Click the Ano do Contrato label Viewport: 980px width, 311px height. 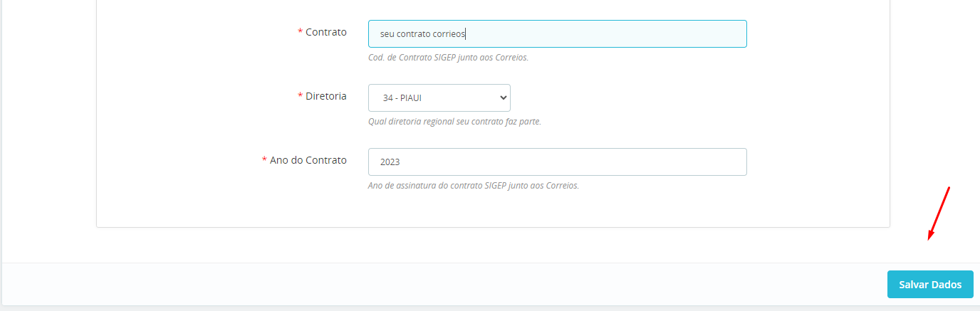pyautogui.click(x=308, y=160)
